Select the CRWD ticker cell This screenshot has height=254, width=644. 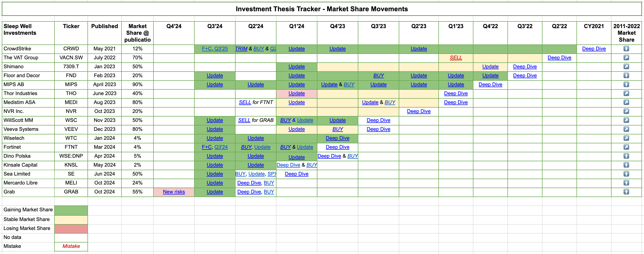coord(71,49)
